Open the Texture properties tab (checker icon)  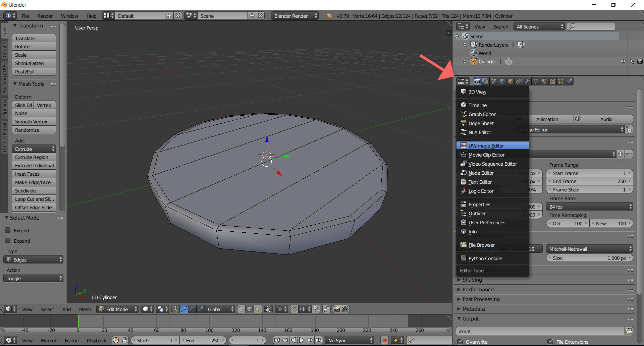[552, 81]
